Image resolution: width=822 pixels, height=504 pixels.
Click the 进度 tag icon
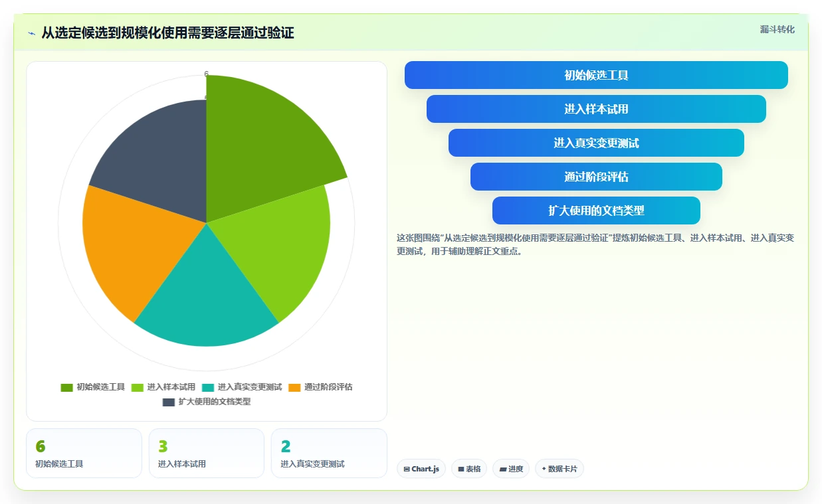click(x=503, y=469)
